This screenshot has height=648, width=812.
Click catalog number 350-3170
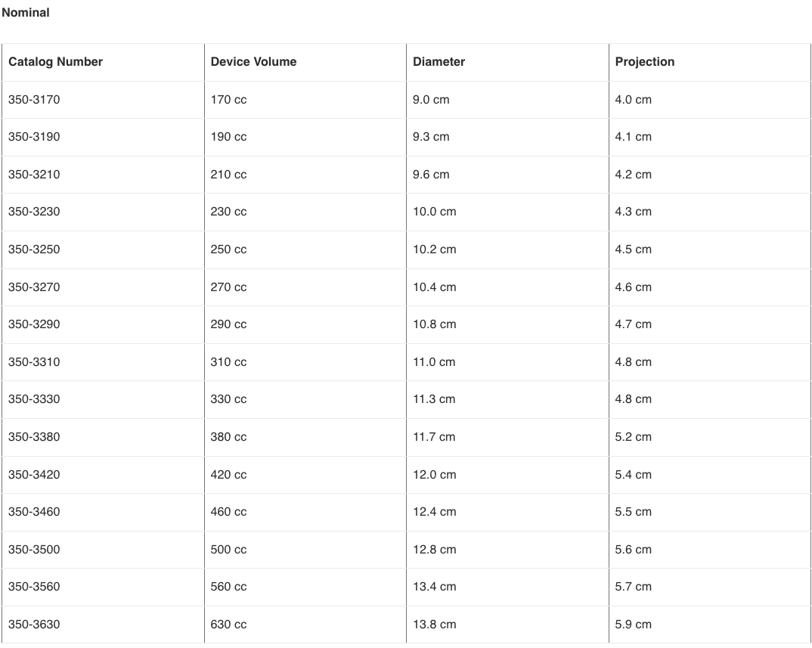click(34, 100)
